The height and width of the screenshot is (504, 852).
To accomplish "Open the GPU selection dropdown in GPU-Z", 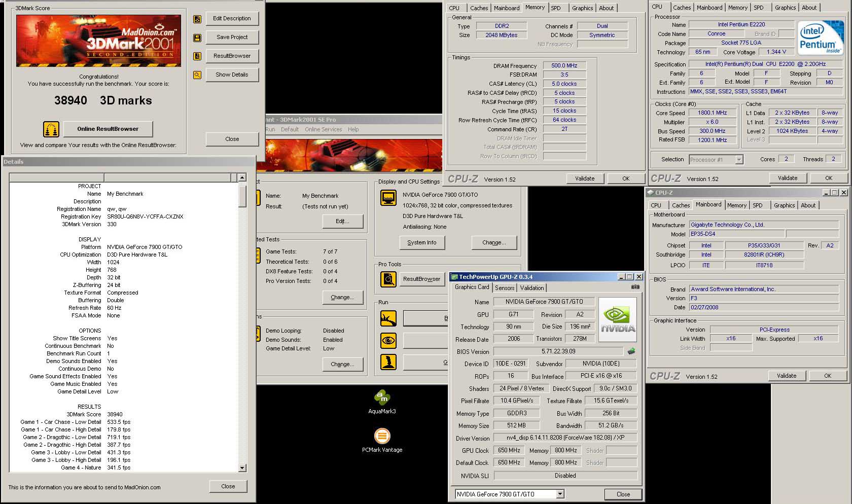I will 560,494.
